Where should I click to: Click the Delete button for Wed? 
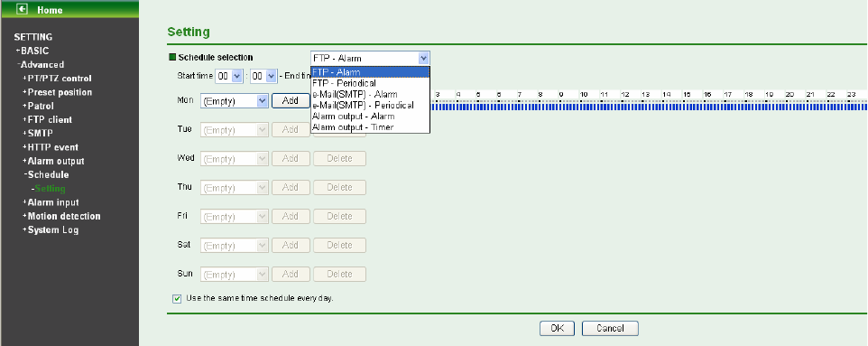click(x=339, y=159)
